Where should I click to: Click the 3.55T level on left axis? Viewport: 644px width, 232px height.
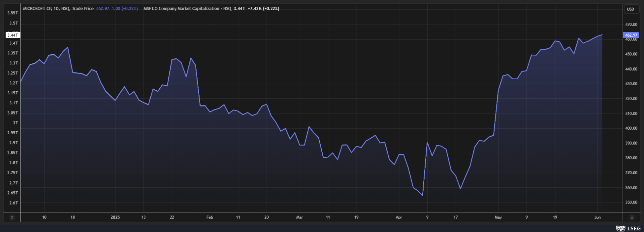[x=13, y=13]
